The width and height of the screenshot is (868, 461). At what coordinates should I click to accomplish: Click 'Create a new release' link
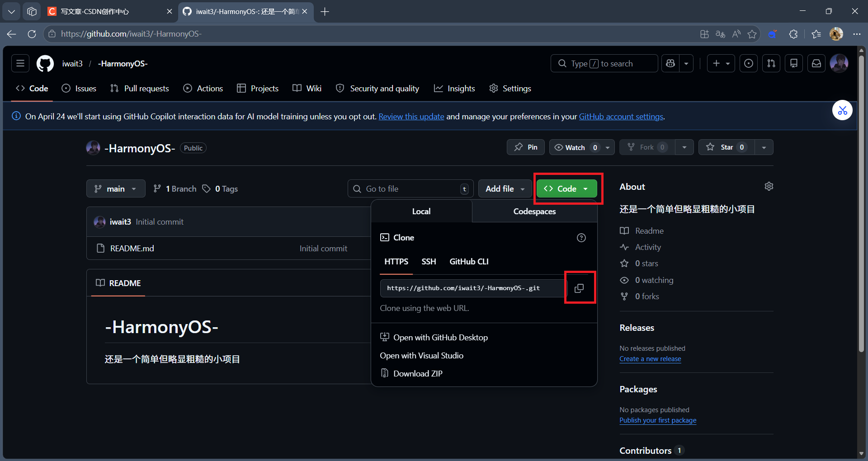click(650, 359)
